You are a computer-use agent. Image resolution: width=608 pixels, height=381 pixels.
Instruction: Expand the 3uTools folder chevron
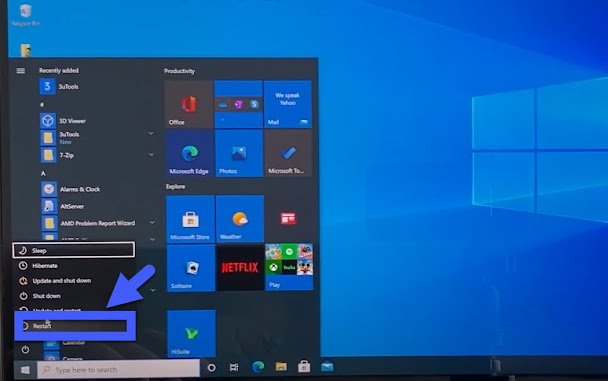coord(151,133)
